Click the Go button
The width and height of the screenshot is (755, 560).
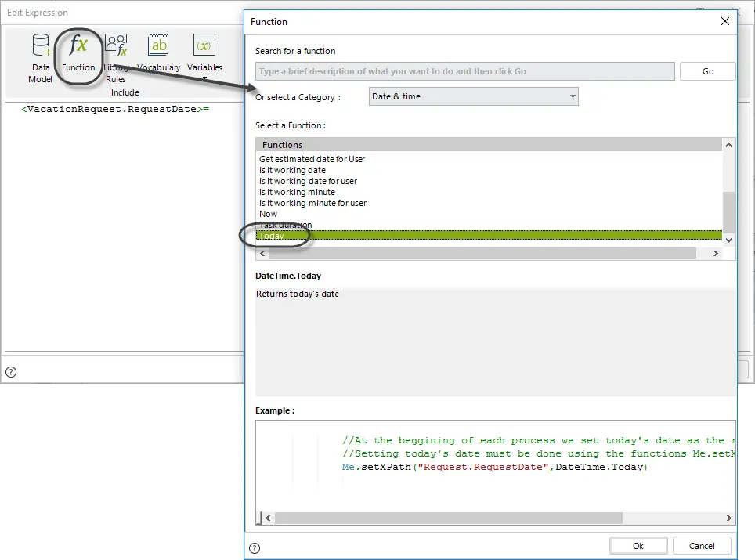[x=707, y=71]
